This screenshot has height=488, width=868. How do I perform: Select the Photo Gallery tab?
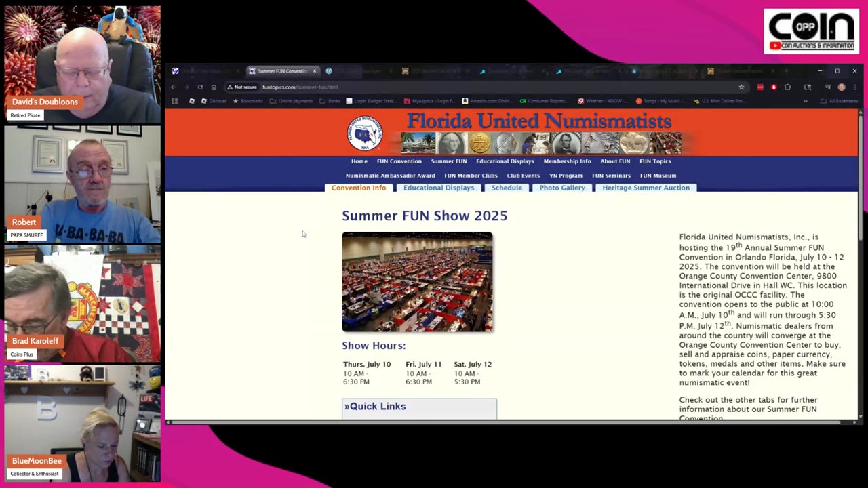click(562, 188)
